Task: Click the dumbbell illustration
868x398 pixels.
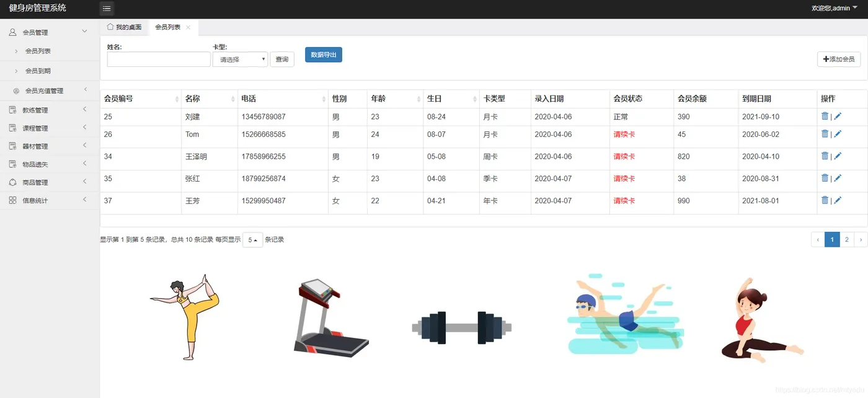Action: coord(462,327)
